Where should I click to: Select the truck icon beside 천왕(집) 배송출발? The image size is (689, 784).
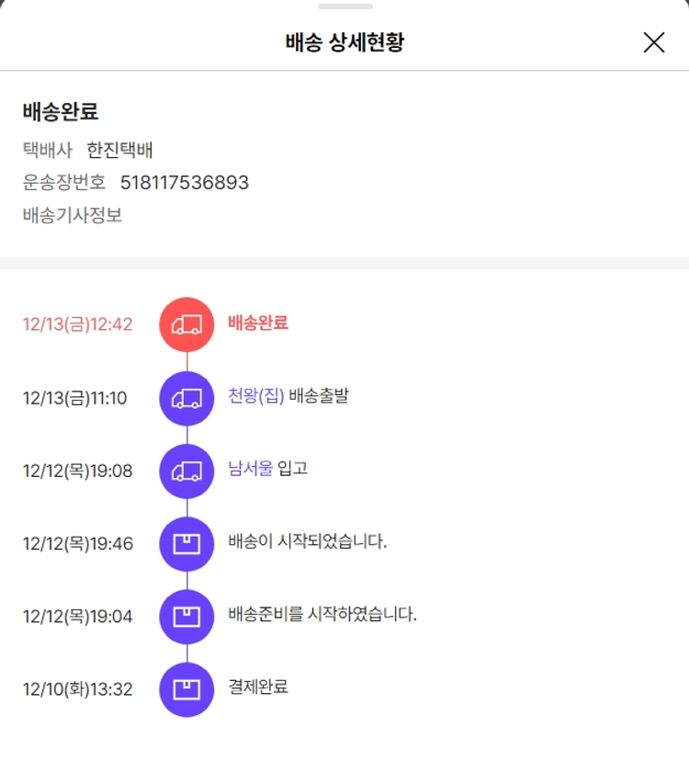186,398
